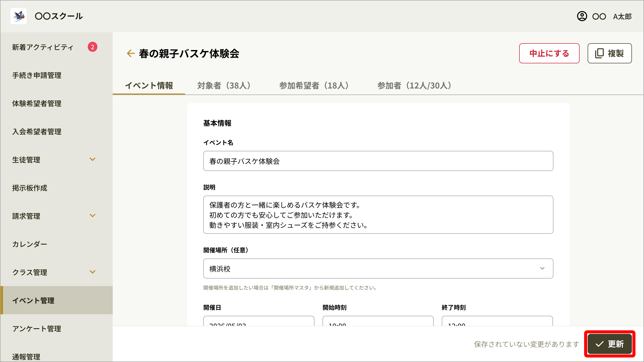The height and width of the screenshot is (362, 644).
Task: Expand the クラス管理 menu chevron
Action: 93,272
